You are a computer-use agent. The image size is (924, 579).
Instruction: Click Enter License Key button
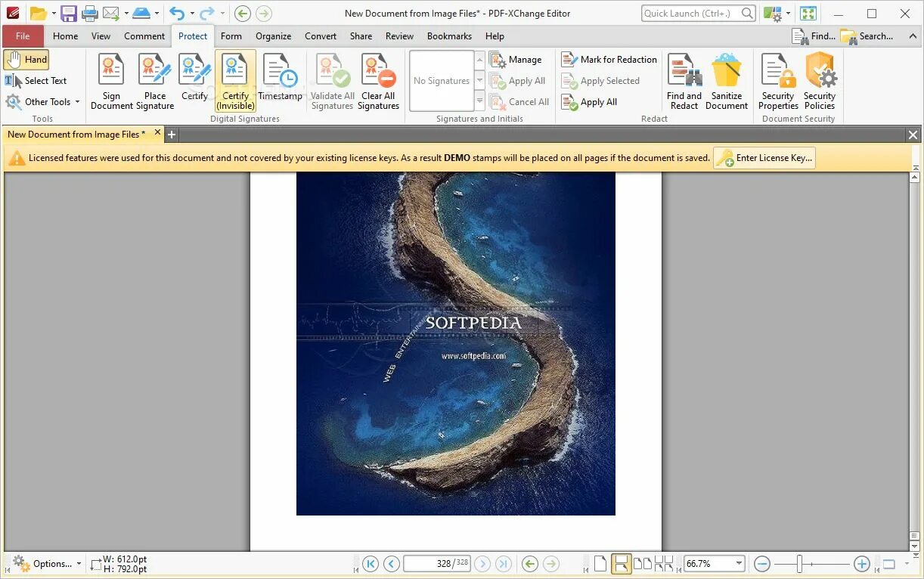tap(764, 158)
